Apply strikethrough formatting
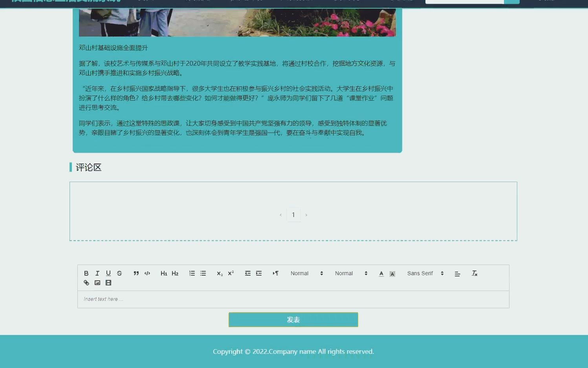 tap(119, 273)
